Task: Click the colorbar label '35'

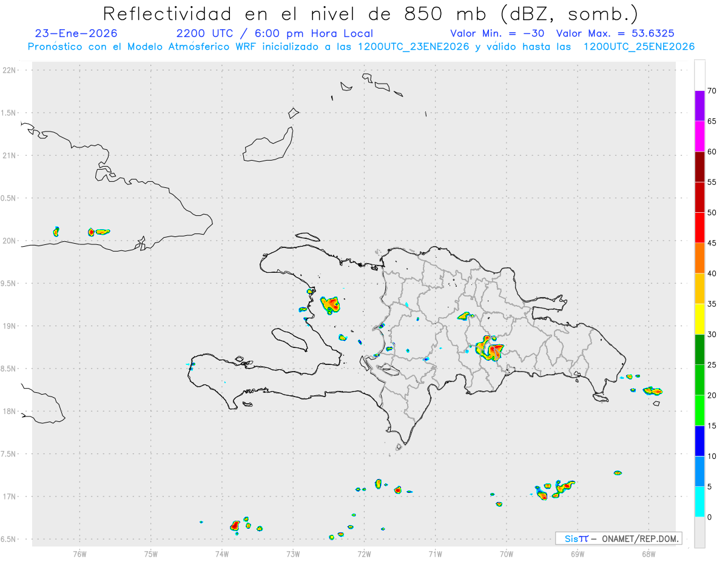Action: pyautogui.click(x=712, y=304)
